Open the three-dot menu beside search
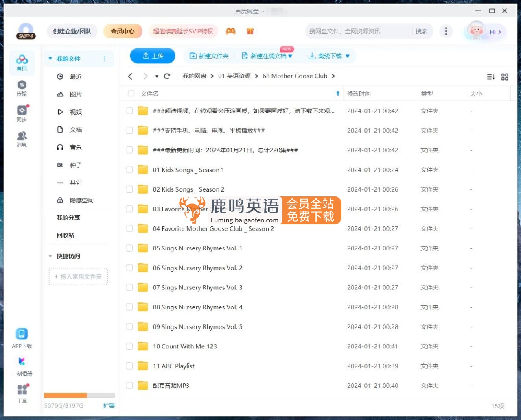 [x=446, y=31]
